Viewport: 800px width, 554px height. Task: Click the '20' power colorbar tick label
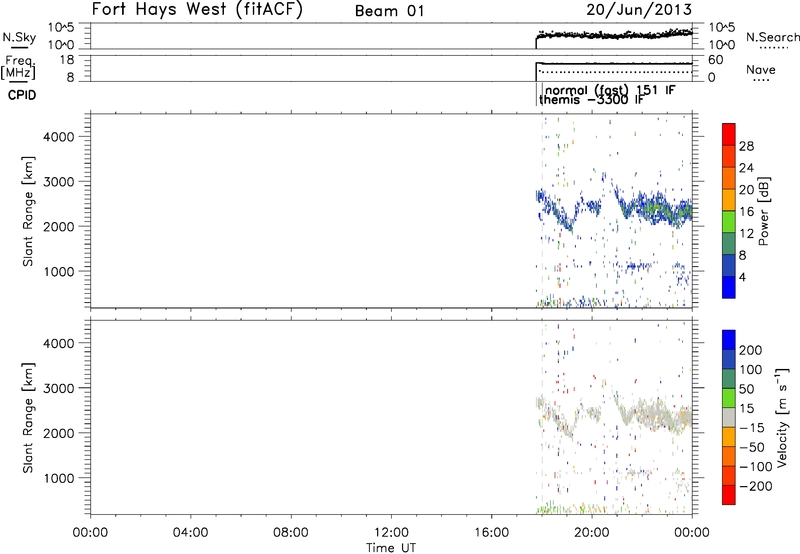pos(746,190)
